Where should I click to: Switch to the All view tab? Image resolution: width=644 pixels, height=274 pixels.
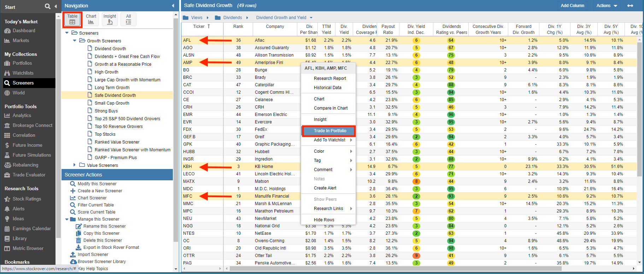(x=129, y=19)
